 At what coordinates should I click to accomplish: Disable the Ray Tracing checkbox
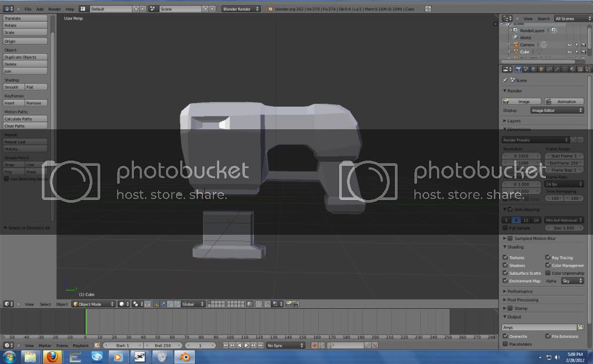point(548,257)
